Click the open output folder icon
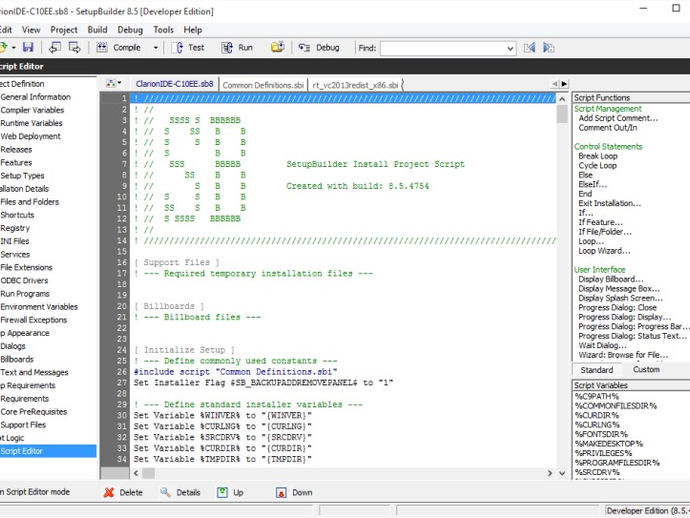690x518 pixels. pyautogui.click(x=277, y=47)
